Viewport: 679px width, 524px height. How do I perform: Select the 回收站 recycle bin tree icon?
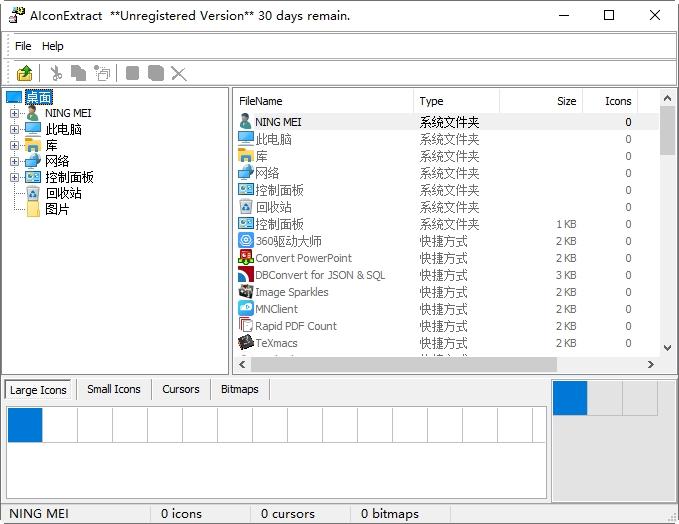(33, 193)
